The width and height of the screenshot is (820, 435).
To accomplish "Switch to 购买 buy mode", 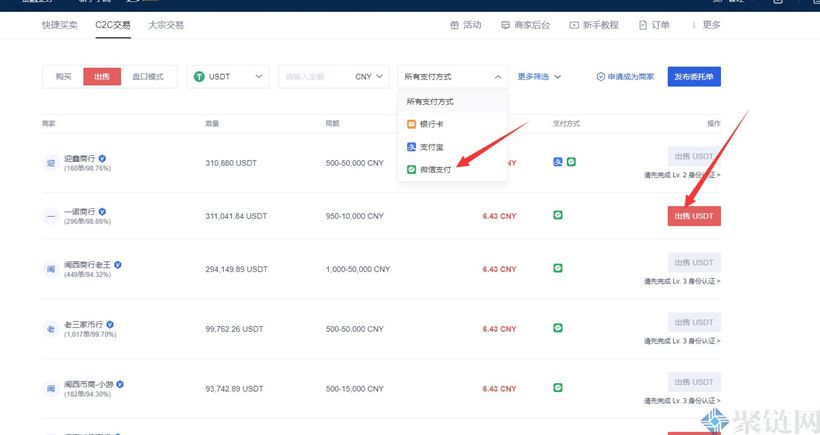I will tap(63, 77).
